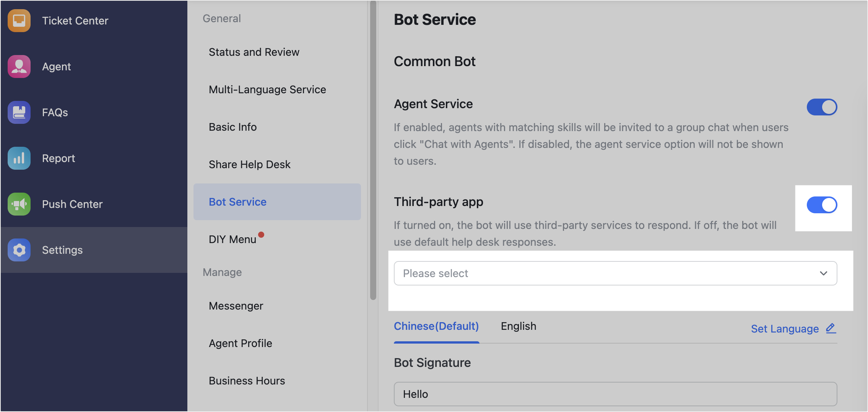
Task: Select the Agent sidebar icon
Action: 18,66
